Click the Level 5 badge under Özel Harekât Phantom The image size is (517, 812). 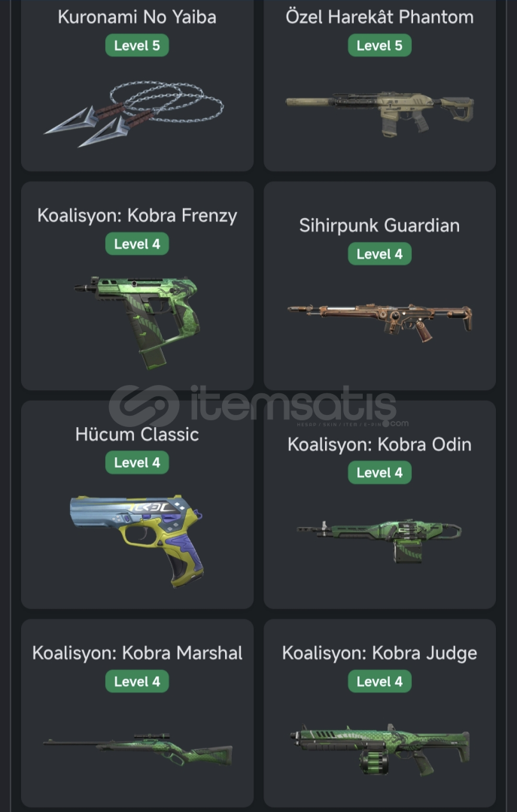coord(379,46)
